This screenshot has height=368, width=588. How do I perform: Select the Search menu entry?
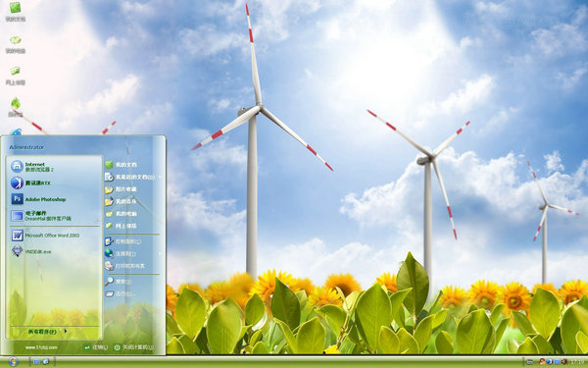pos(119,282)
